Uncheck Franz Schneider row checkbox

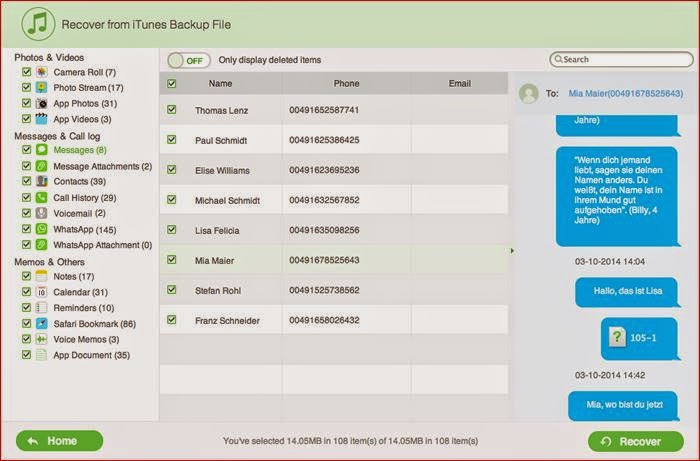coord(171,320)
